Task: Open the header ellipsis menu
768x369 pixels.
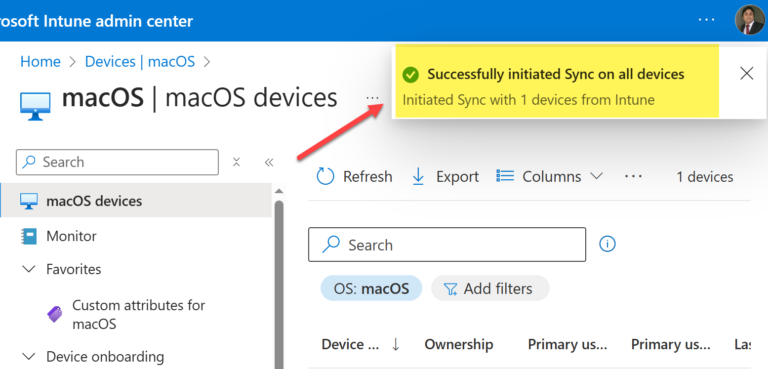Action: click(x=706, y=20)
